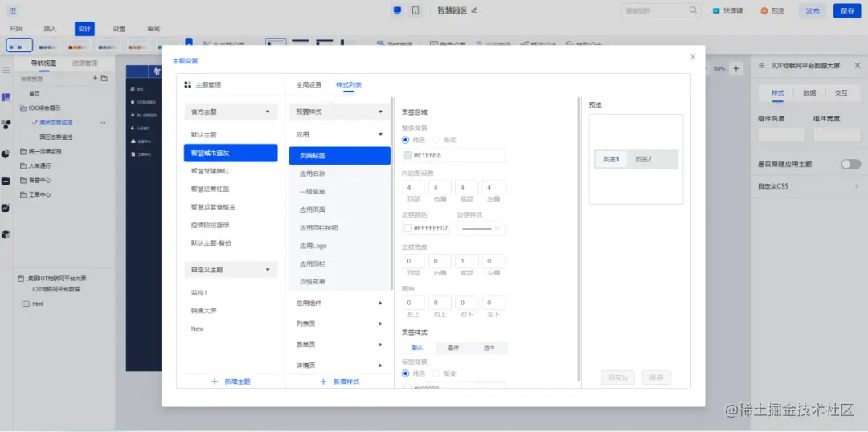Expand the 应用组件 group
Image resolution: width=868 pixels, height=432 pixels.
coord(339,303)
